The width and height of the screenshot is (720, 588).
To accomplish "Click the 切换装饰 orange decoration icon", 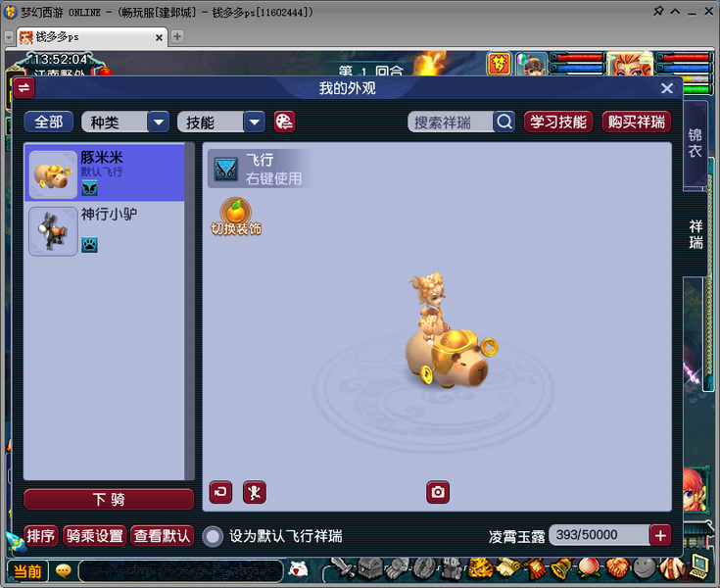I will 236,216.
